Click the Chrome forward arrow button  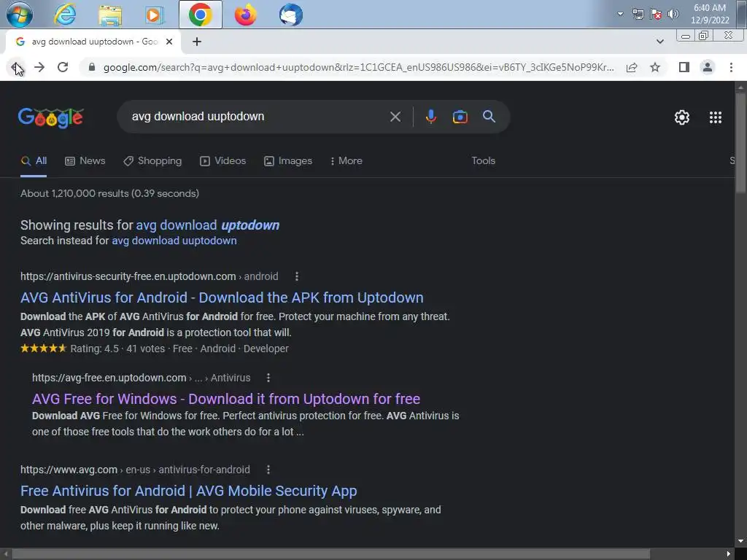pyautogui.click(x=39, y=67)
